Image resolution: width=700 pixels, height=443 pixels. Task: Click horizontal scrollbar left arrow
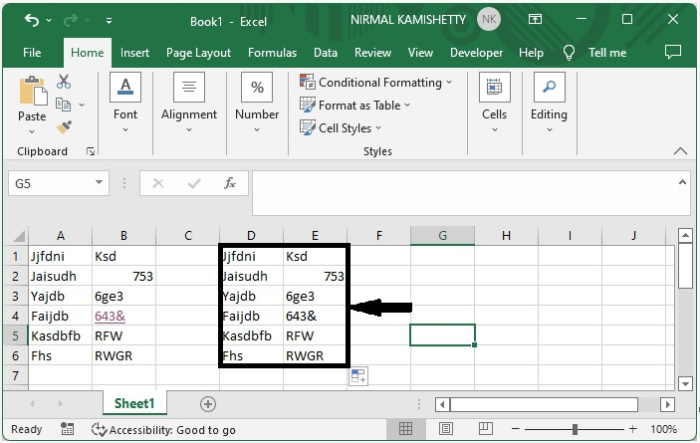pyautogui.click(x=442, y=405)
